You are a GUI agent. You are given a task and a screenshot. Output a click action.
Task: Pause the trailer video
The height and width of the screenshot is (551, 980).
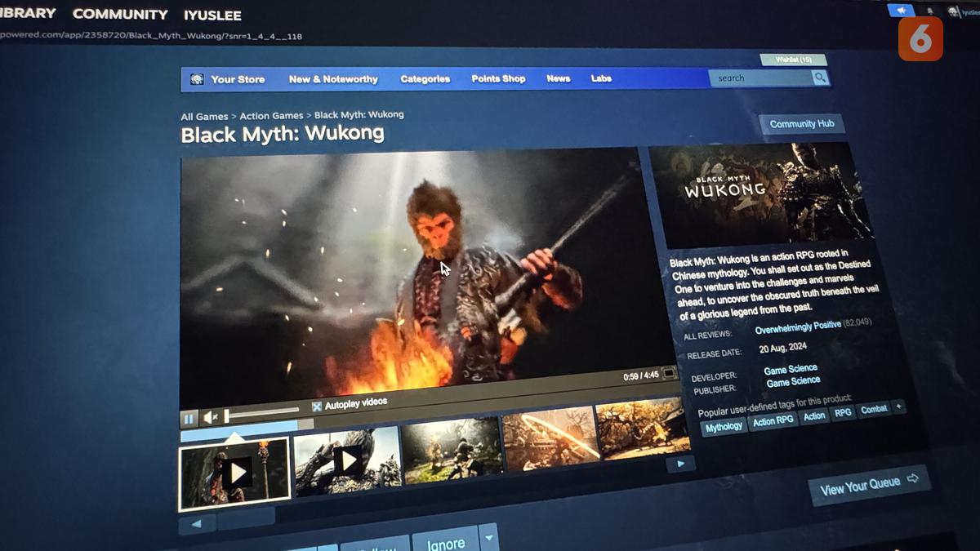point(189,419)
